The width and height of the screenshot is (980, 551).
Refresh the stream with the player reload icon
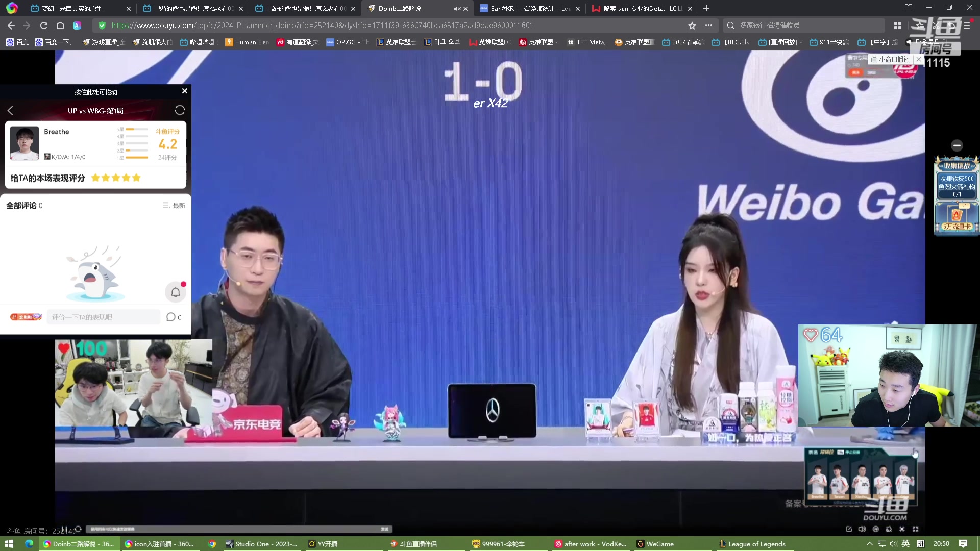pos(78,529)
